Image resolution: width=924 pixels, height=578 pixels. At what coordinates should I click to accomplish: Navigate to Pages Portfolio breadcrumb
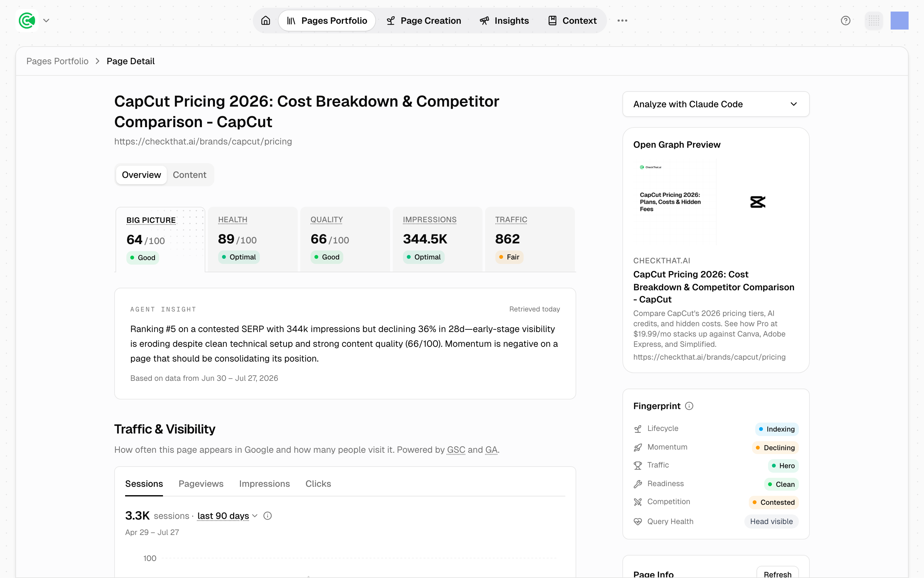(57, 61)
